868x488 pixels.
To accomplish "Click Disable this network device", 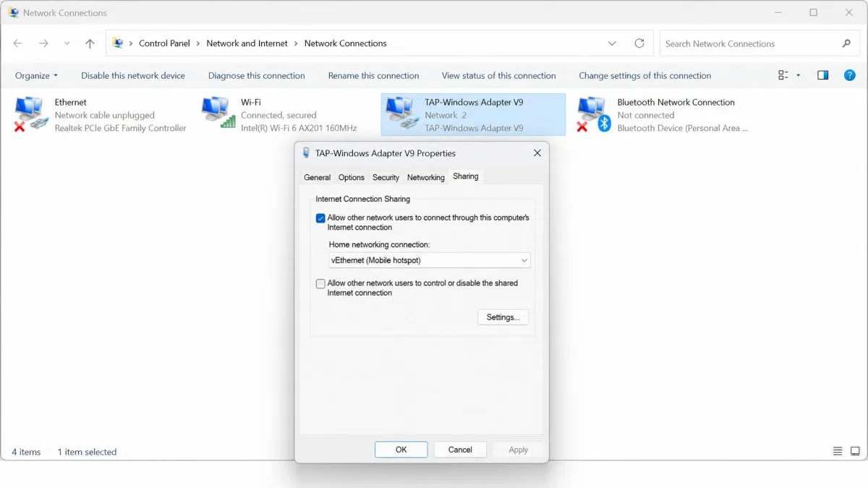I will 133,75.
